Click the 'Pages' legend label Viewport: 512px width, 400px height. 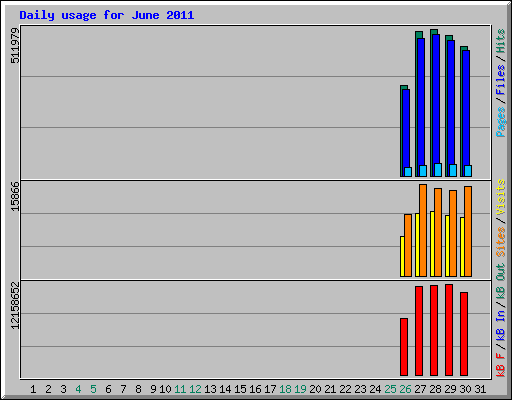click(500, 122)
